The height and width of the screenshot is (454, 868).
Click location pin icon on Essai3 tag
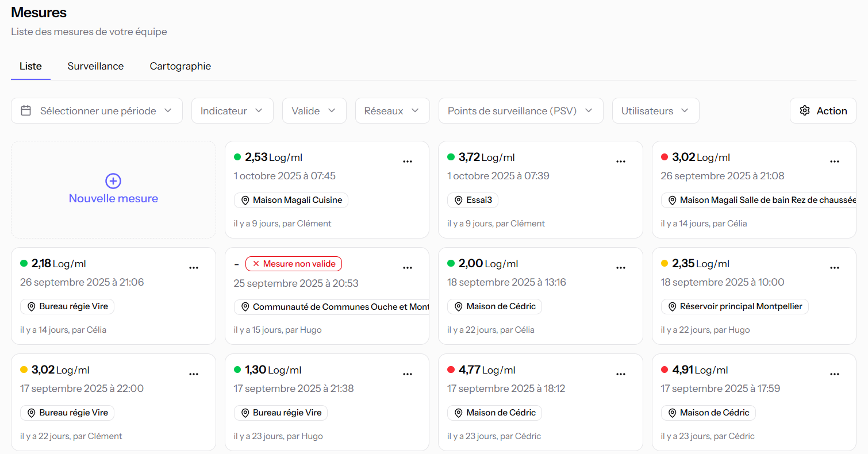tap(458, 201)
